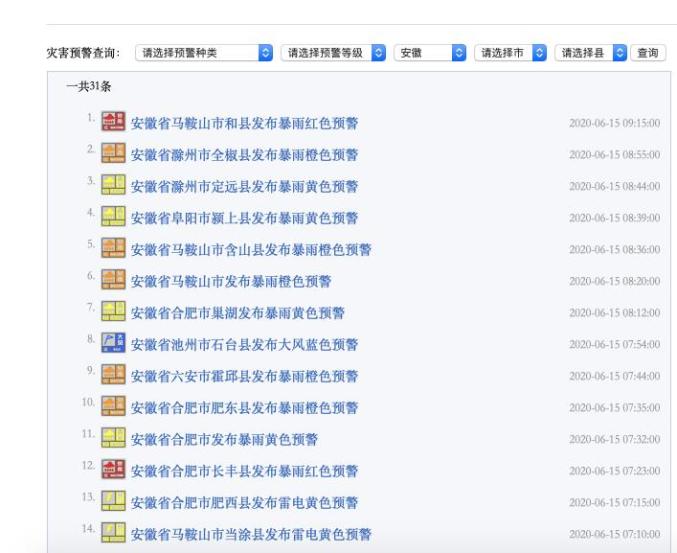Click yellow rainstorm icon for 合肥市 city warning
The width and height of the screenshot is (677, 553).
coord(113,438)
